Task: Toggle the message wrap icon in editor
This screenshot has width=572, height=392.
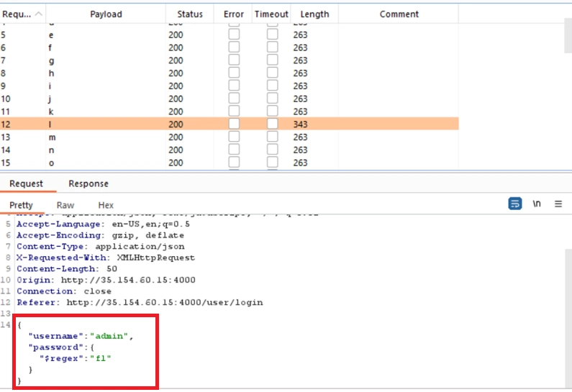Action: pyautogui.click(x=514, y=204)
